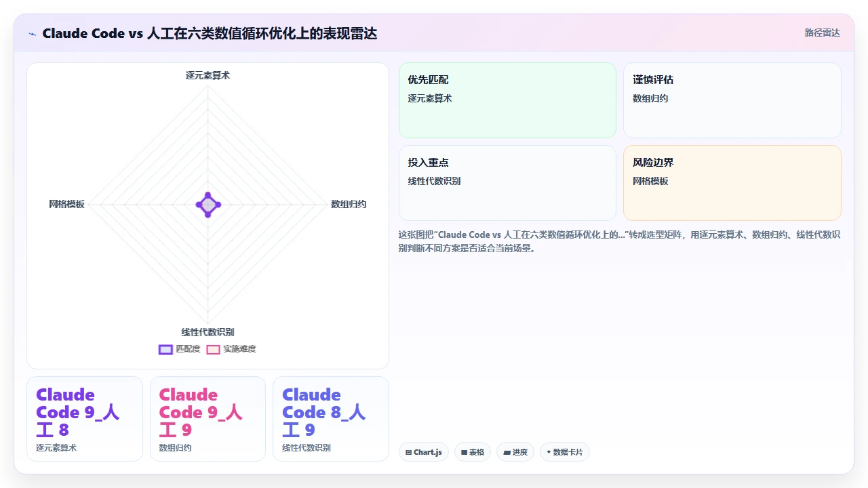
Task: Select the purple 逐元素算术 stat card
Action: [85, 419]
